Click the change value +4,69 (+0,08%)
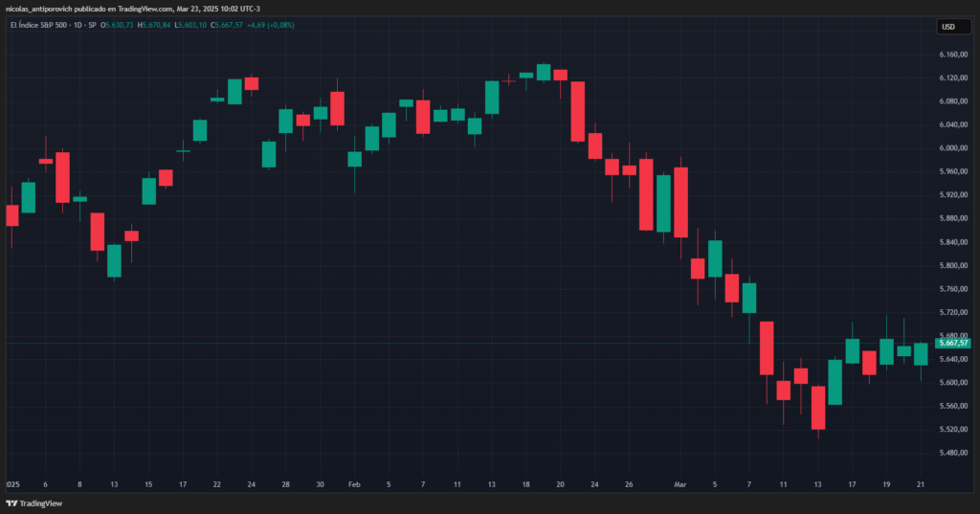 (271, 25)
